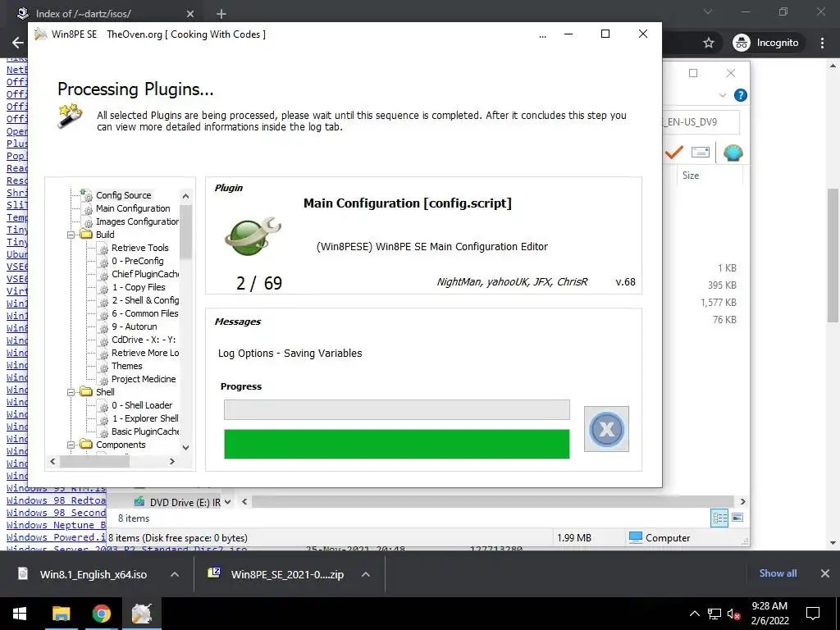The height and width of the screenshot is (630, 840).
Task: Click the green wrench globe plugin icon
Action: click(x=253, y=237)
